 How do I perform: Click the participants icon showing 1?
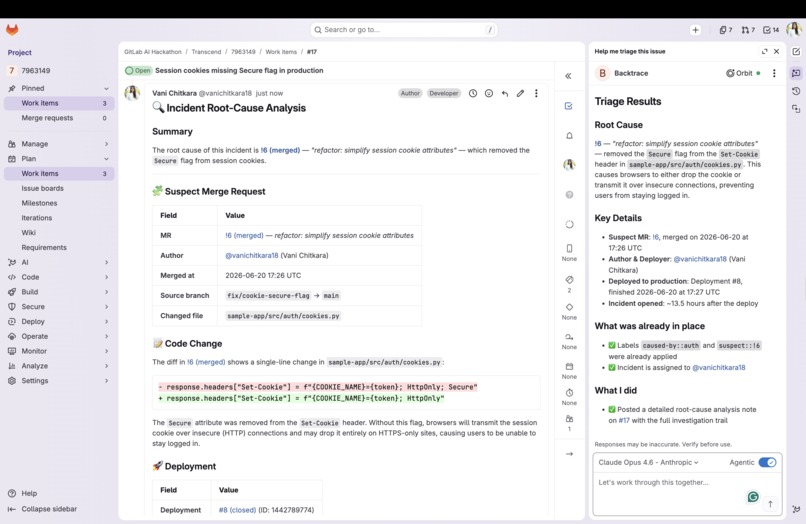(x=569, y=419)
